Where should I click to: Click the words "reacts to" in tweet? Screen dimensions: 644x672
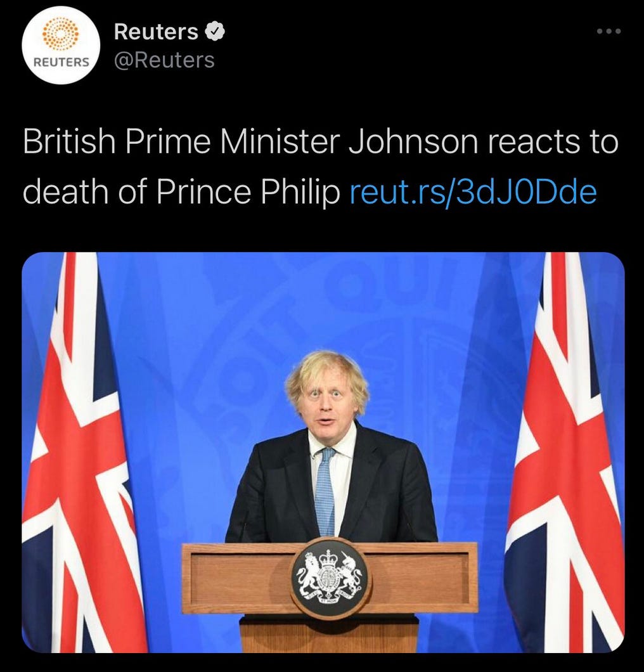(553, 142)
